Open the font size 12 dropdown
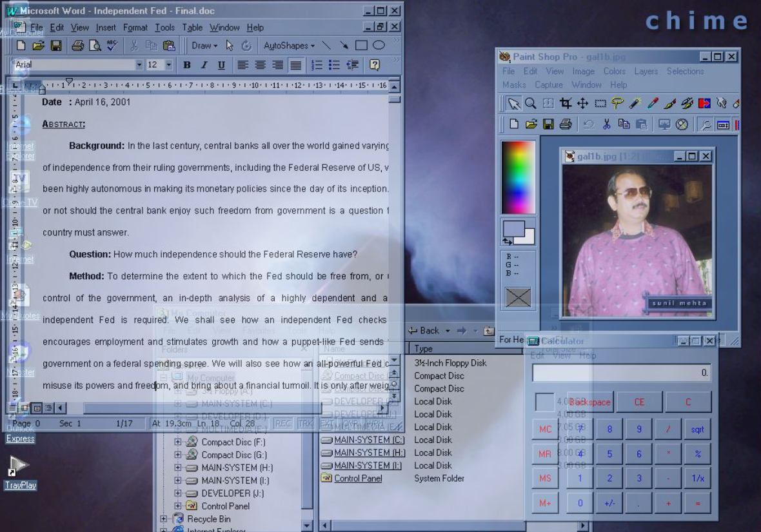 point(168,64)
